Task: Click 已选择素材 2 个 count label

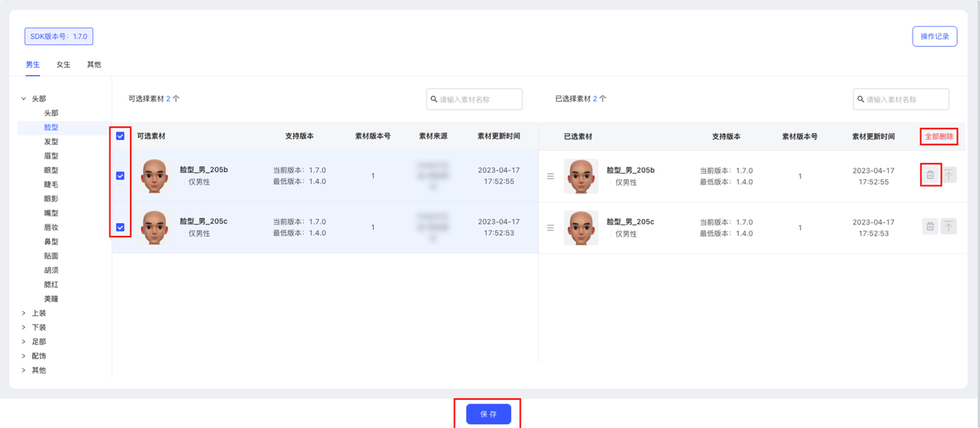Action: [x=580, y=99]
